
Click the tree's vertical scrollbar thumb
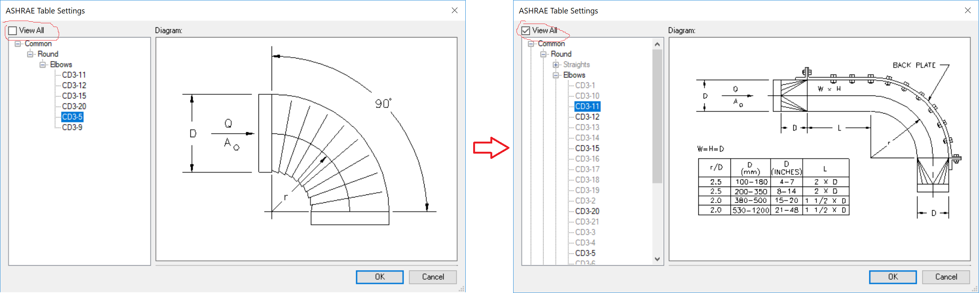coord(657,116)
